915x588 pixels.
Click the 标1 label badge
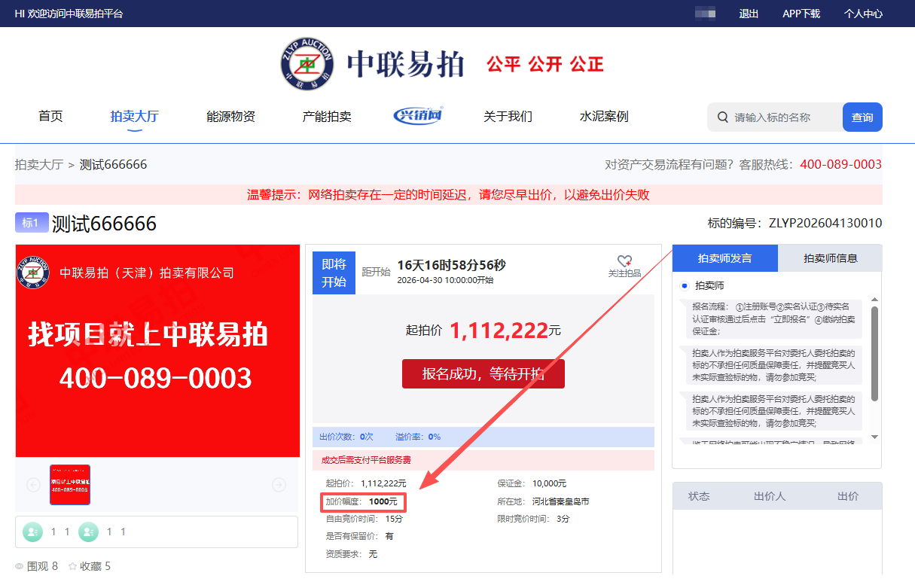tap(32, 223)
